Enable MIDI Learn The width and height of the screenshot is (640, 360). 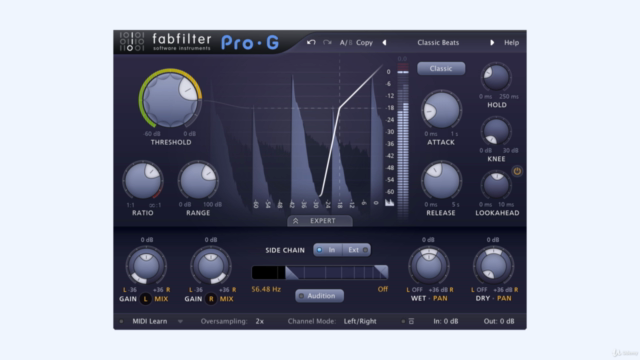tap(149, 321)
